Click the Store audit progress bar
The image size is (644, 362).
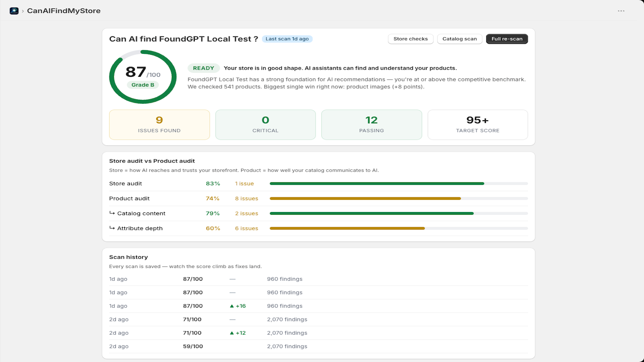(x=399, y=183)
